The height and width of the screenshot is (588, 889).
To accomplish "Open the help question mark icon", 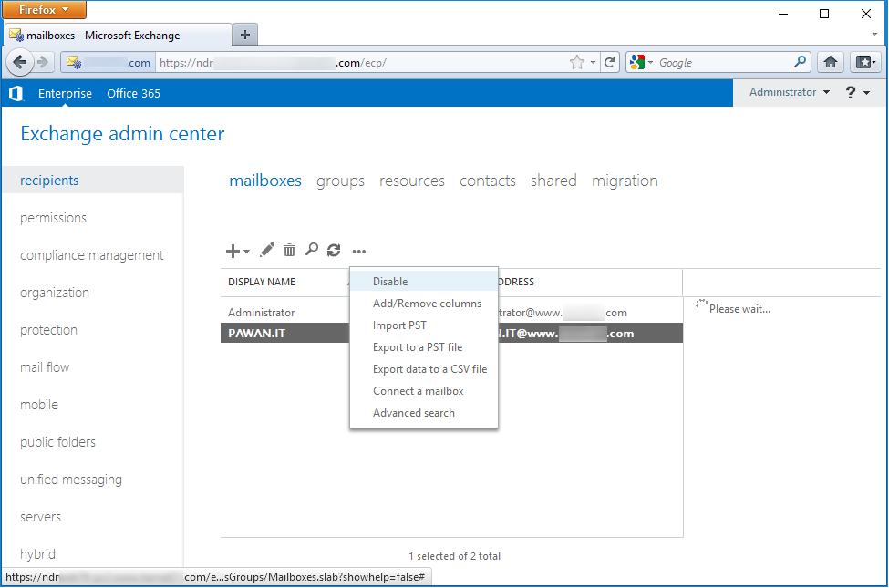I will 851,92.
